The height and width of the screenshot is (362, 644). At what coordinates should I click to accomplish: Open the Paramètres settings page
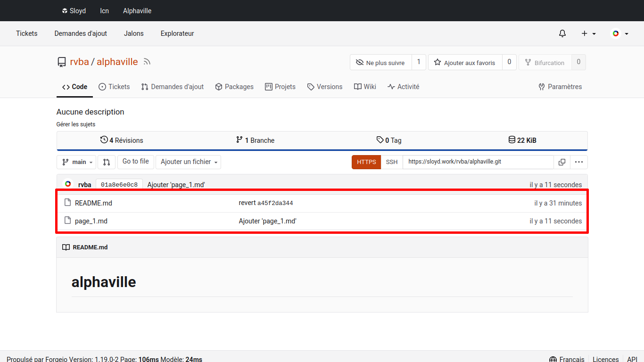pos(560,87)
